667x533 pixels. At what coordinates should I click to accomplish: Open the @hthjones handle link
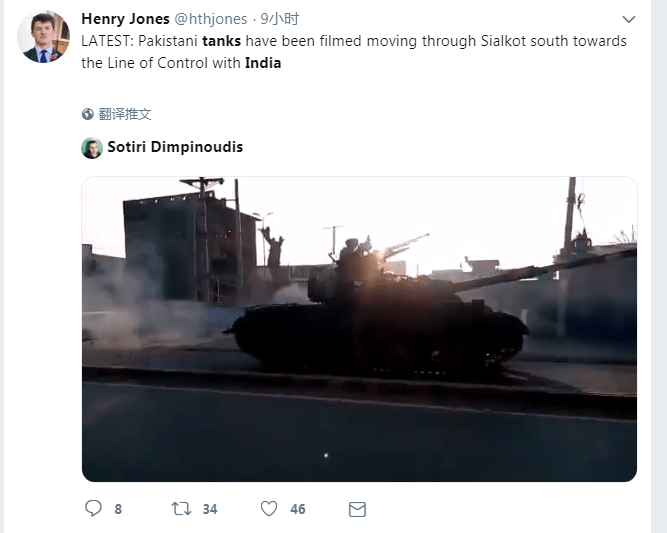coord(210,19)
